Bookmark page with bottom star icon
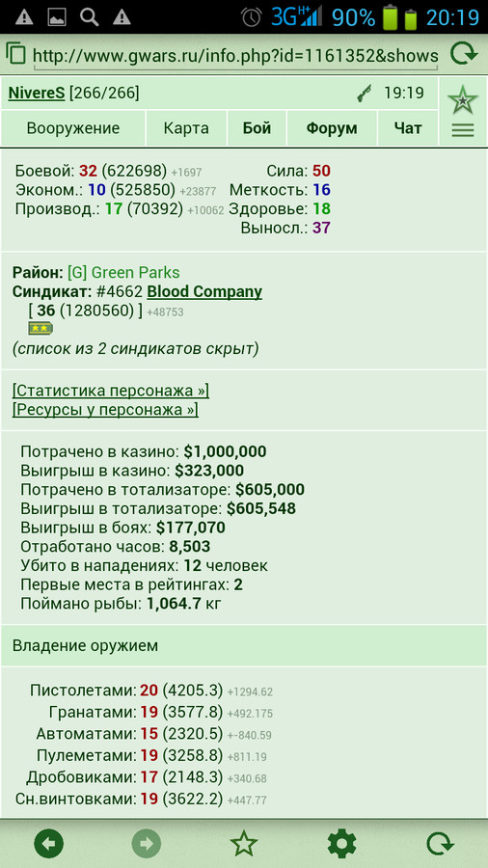The image size is (488, 868). coord(244,843)
